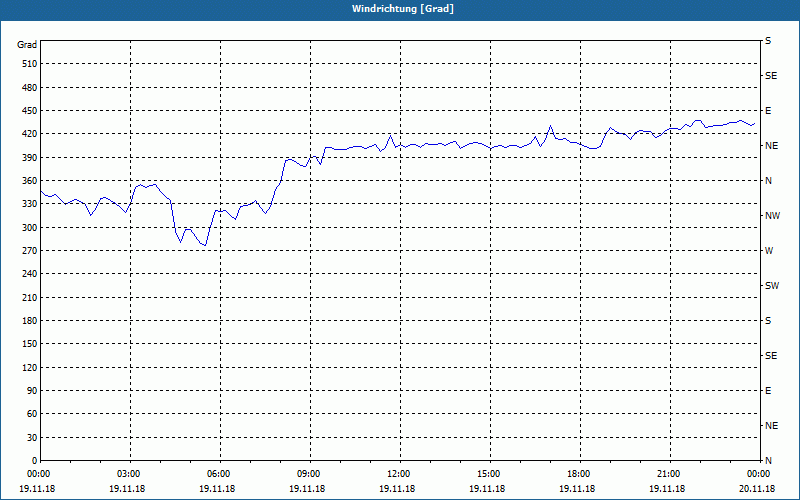Click the '19.11.18' date under 21:00
Image resolution: width=800 pixels, height=500 pixels.
pyautogui.click(x=667, y=488)
